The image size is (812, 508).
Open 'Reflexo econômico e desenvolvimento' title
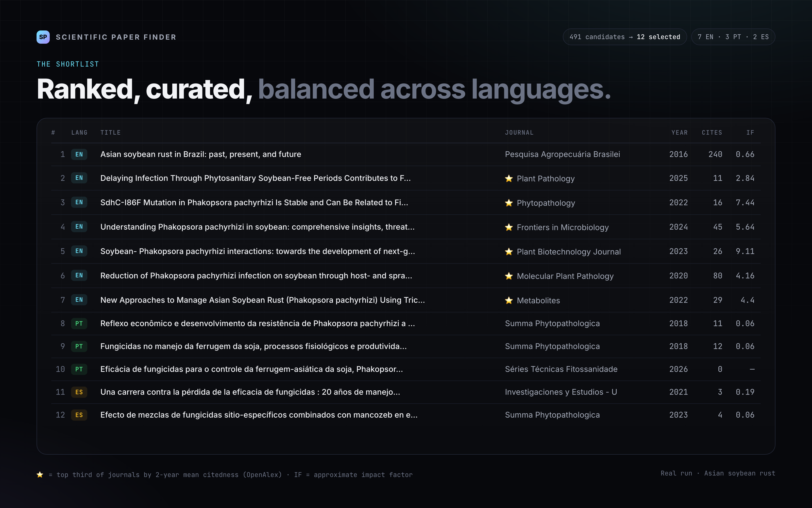(x=257, y=324)
